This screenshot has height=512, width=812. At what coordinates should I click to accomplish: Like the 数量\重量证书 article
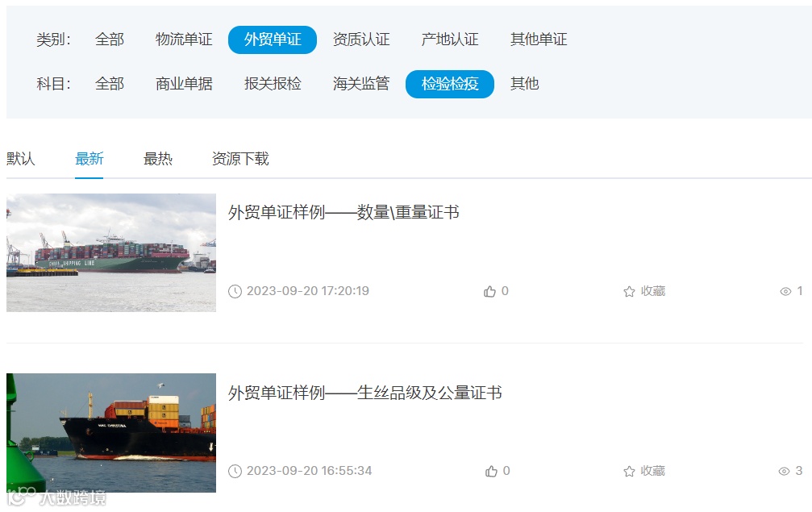point(489,291)
